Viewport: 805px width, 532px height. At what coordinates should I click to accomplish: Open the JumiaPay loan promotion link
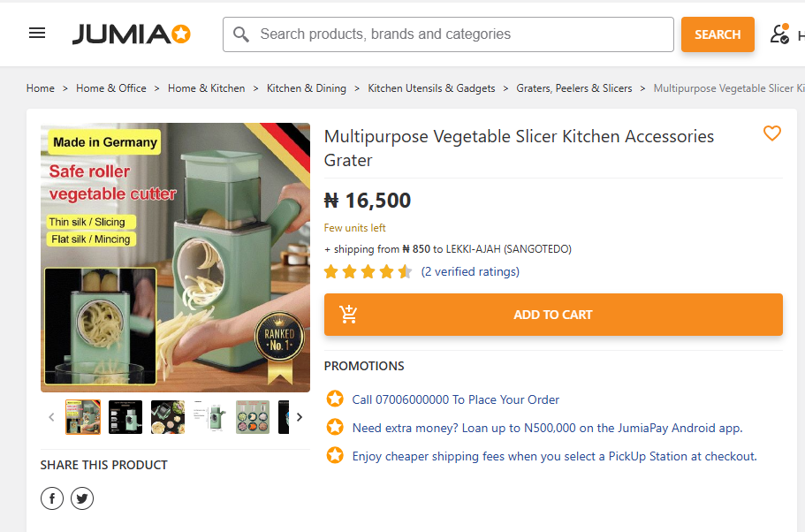(x=547, y=428)
